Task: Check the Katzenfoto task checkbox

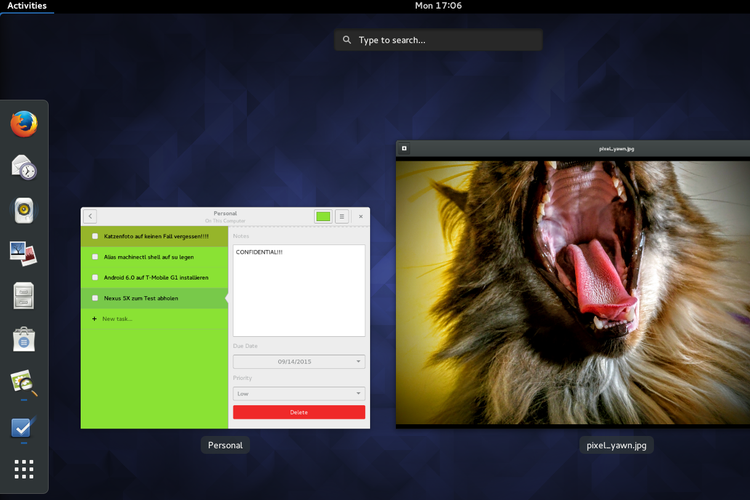Action: point(95,236)
